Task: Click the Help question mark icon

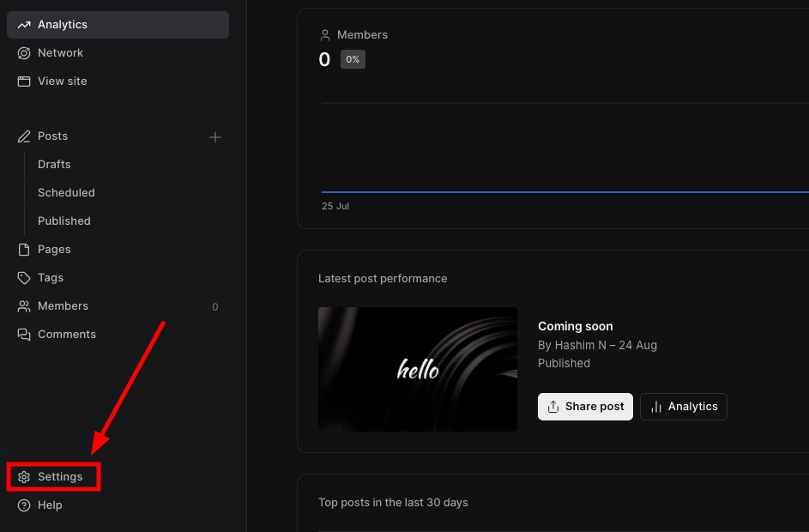Action: pyautogui.click(x=24, y=505)
